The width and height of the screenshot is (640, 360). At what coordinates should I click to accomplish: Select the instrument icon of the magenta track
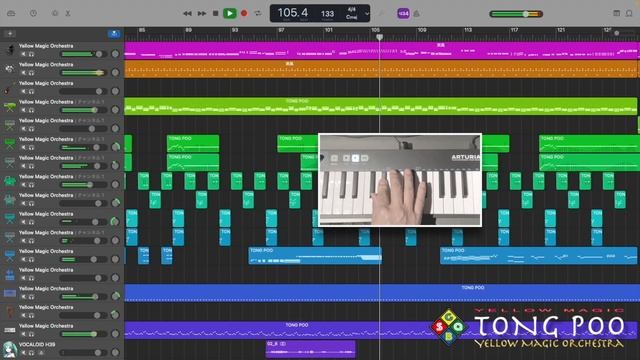[x=9, y=50]
